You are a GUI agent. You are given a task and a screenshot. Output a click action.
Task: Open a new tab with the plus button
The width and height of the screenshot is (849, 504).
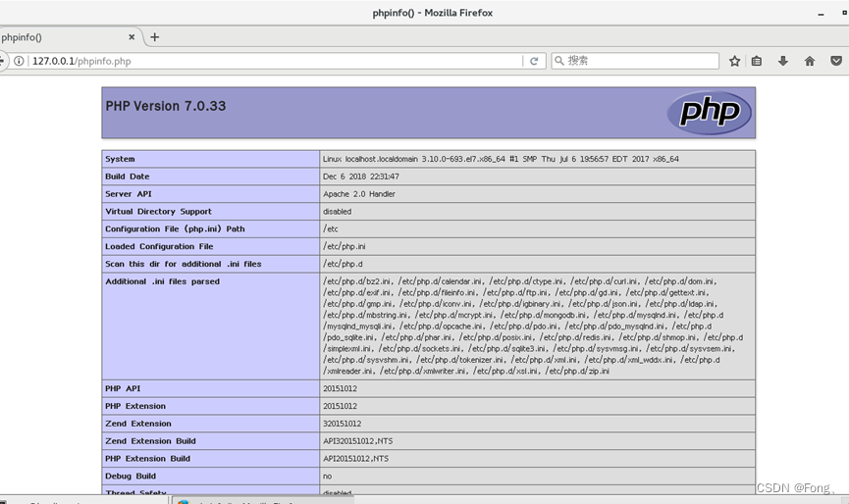click(x=155, y=37)
